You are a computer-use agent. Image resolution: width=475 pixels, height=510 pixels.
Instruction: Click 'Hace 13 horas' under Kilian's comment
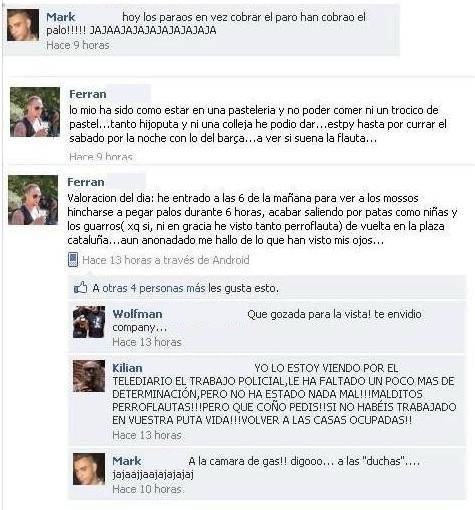point(147,435)
